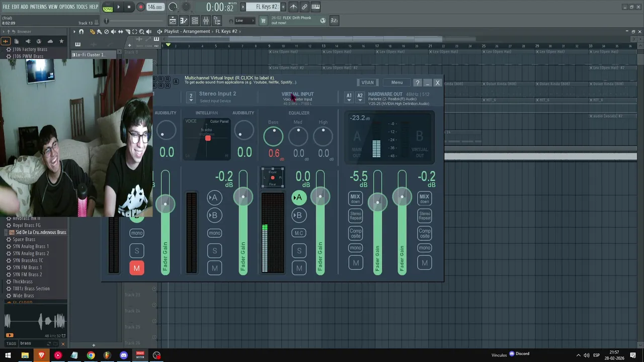Open the VIEW menu
The image size is (644, 362).
click(x=53, y=7)
